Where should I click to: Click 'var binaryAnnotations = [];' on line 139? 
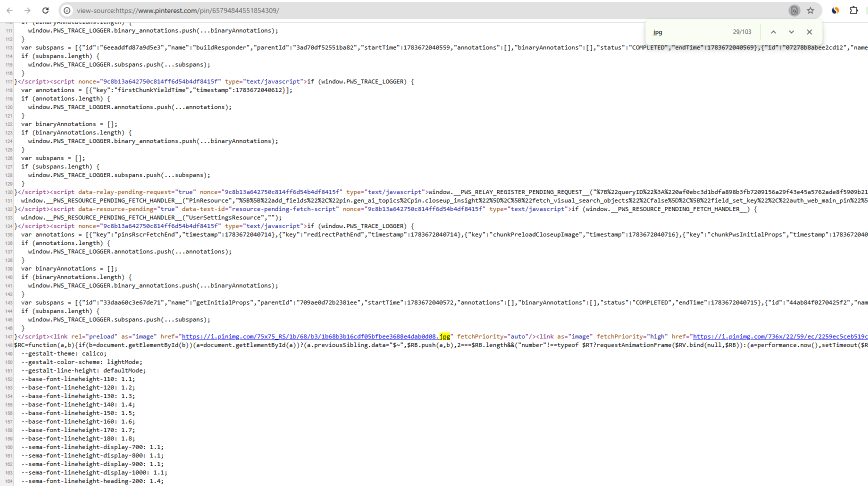point(69,268)
